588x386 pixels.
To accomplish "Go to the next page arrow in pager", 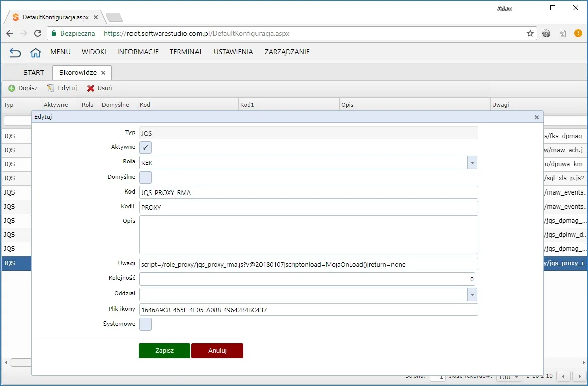I will tap(580, 376).
